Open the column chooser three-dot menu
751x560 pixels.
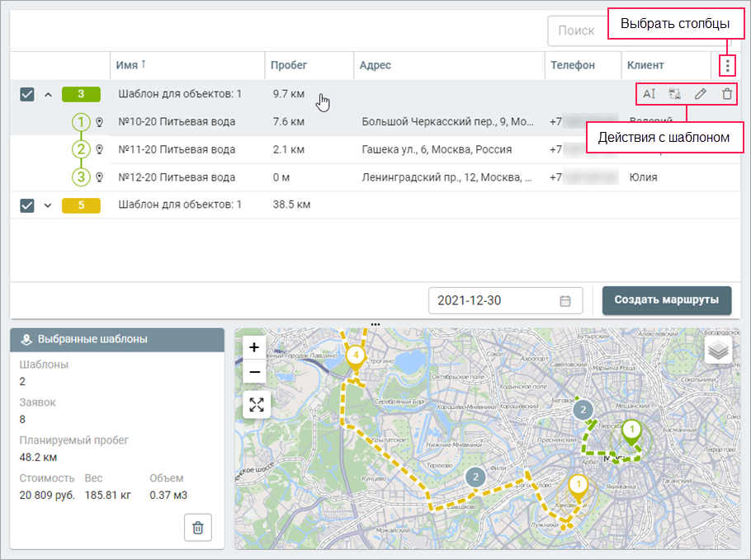coord(727,65)
